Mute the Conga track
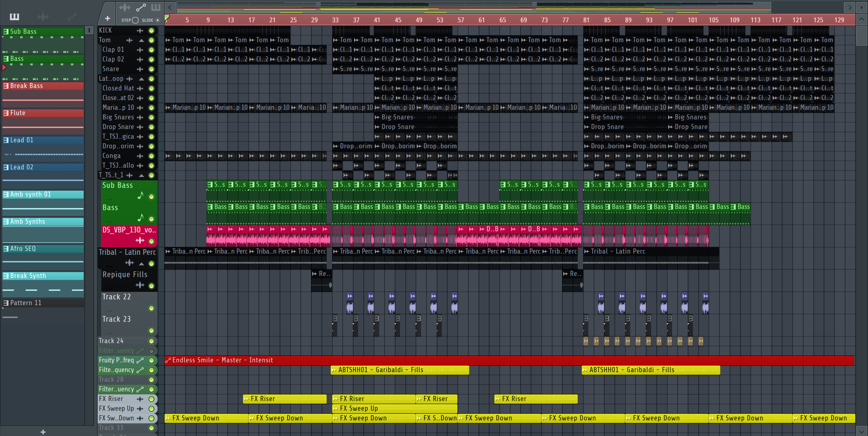This screenshot has width=868, height=436. pyautogui.click(x=152, y=156)
